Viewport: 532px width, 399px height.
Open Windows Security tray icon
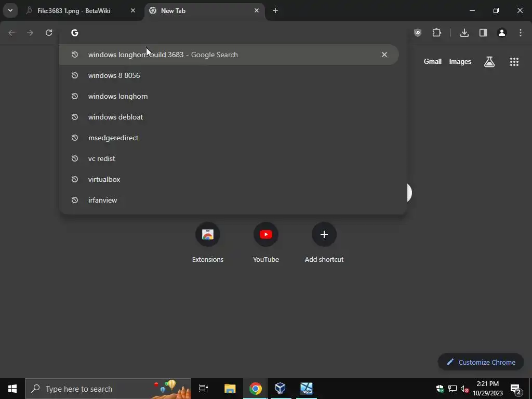(440, 389)
